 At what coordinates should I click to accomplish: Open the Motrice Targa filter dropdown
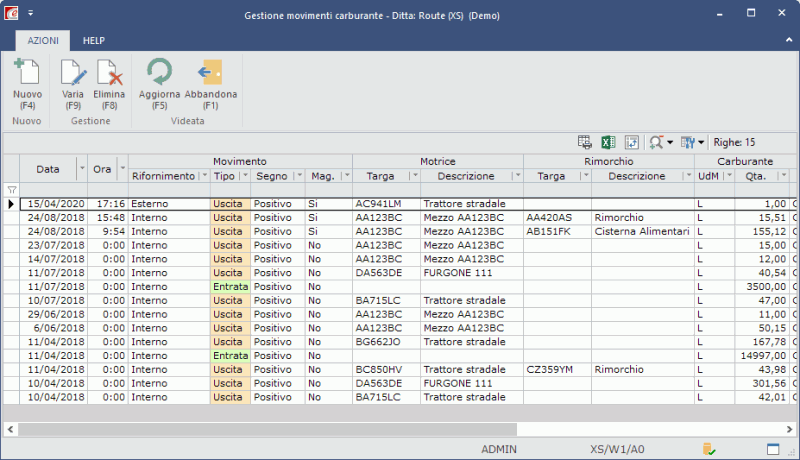tap(415, 175)
